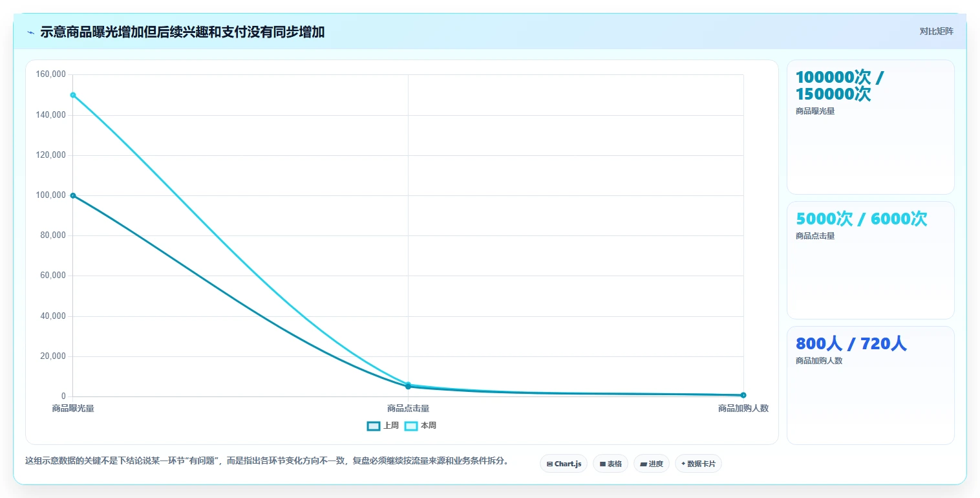
Task: Select the 表格 pill button
Action: click(x=610, y=464)
